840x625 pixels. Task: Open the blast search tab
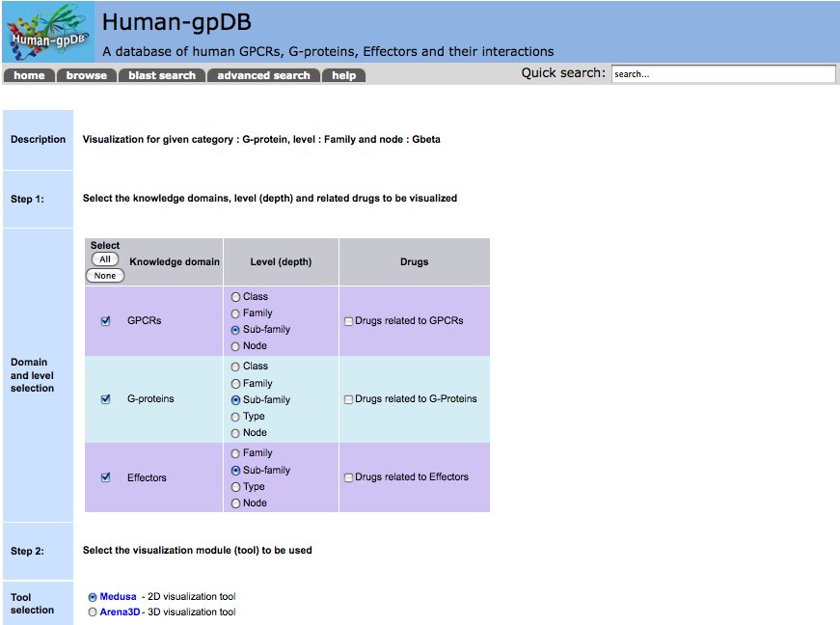pos(162,75)
